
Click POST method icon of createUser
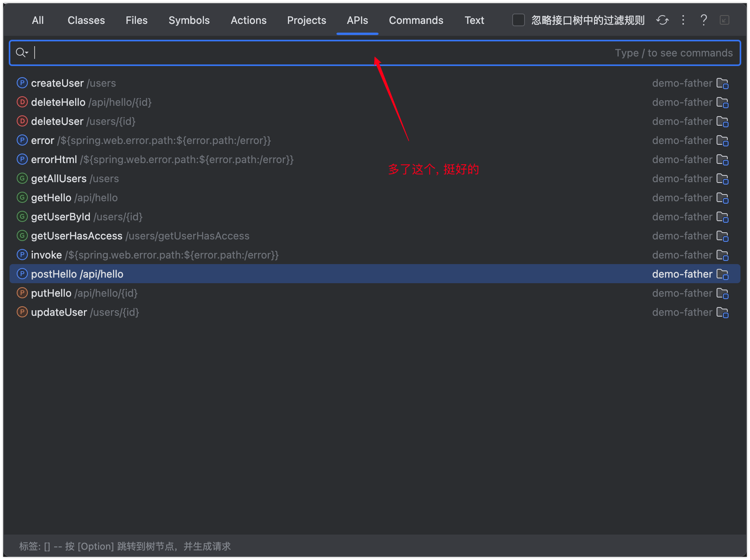click(x=22, y=83)
